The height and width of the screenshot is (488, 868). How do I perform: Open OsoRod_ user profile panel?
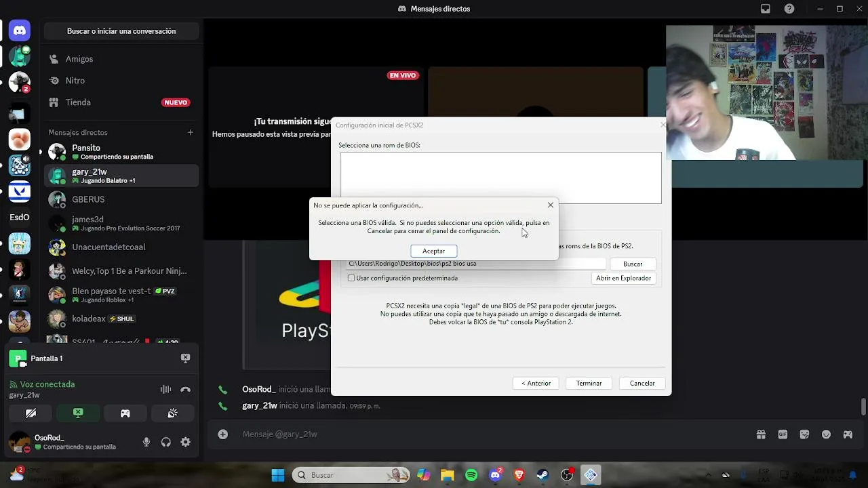71,442
